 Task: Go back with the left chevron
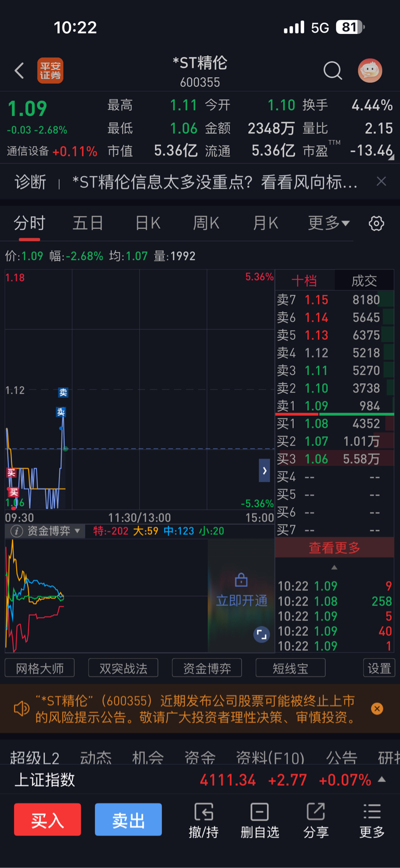pyautogui.click(x=19, y=70)
